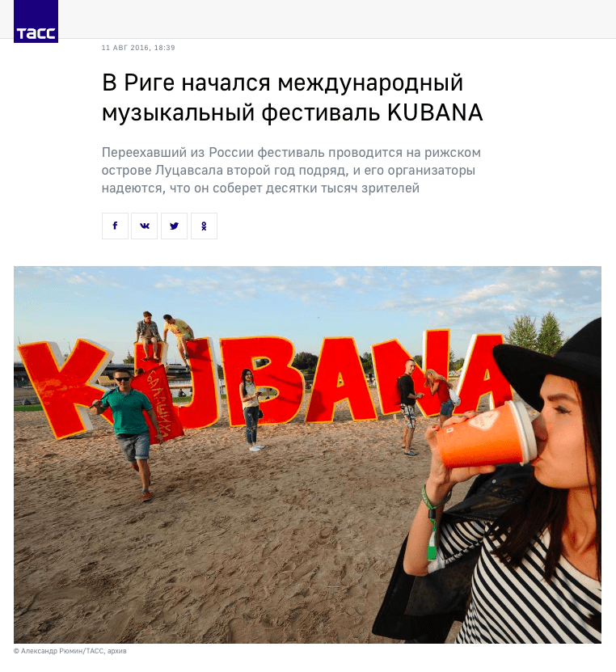Share the article on Odnoklassniki
This screenshot has width=616, height=672.
[204, 226]
